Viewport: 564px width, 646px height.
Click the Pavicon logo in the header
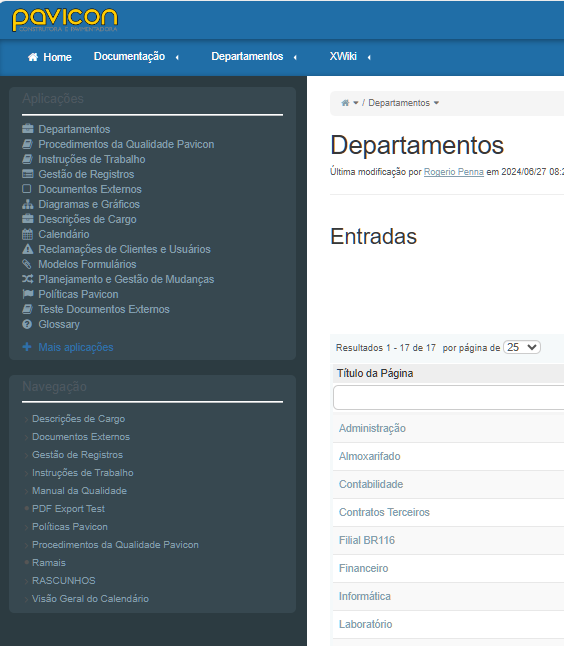click(x=65, y=20)
